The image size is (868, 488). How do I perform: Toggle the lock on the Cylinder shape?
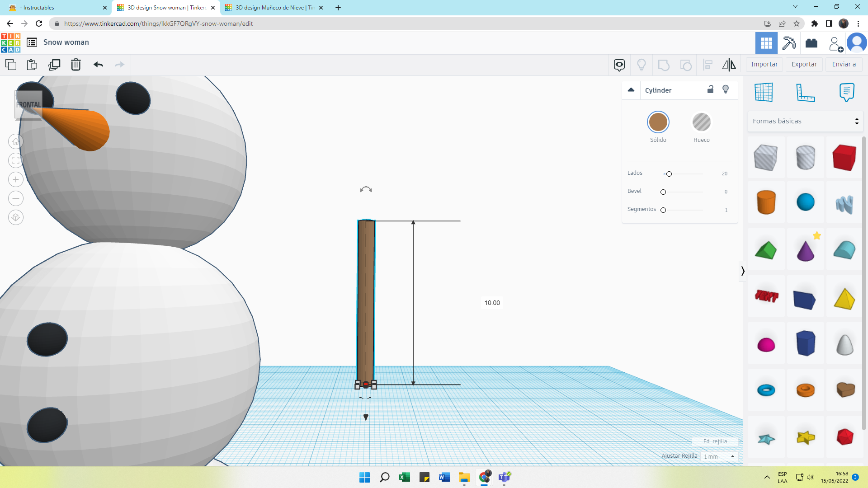pyautogui.click(x=710, y=89)
